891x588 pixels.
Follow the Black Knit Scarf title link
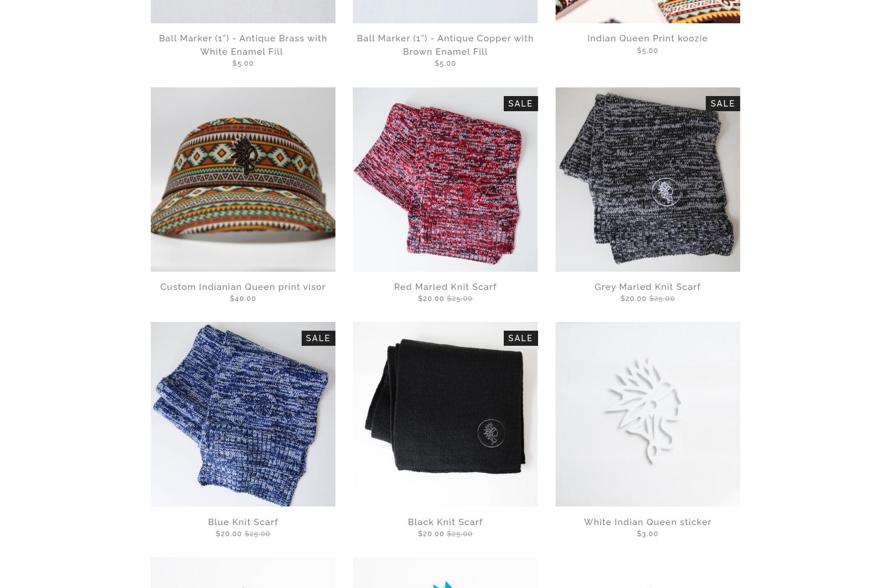(x=445, y=522)
